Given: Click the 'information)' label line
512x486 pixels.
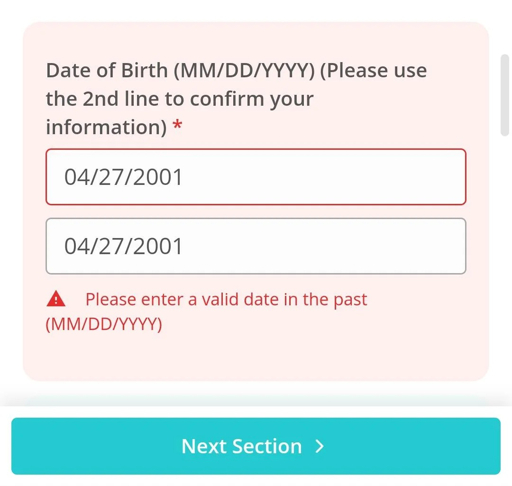Looking at the screenshot, I should point(106,127).
